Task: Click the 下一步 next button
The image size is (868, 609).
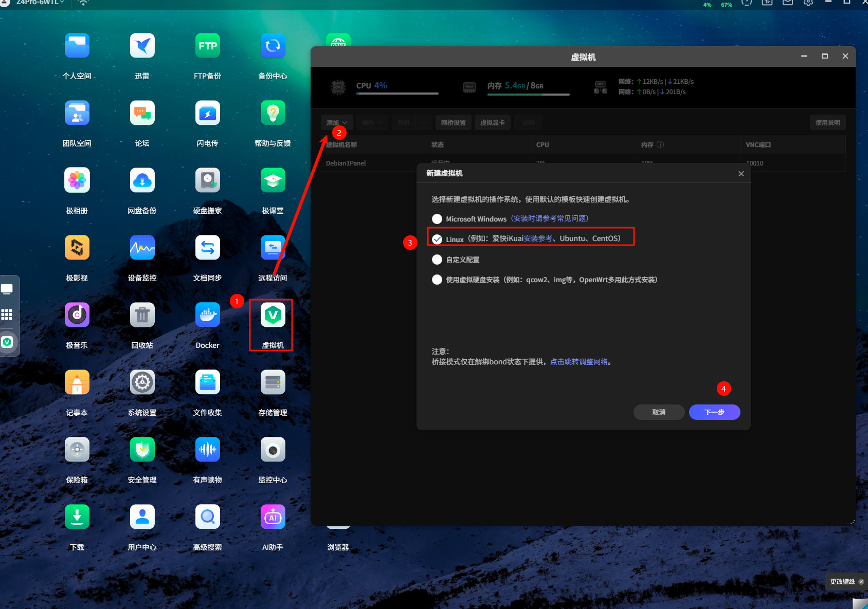Action: coord(714,412)
